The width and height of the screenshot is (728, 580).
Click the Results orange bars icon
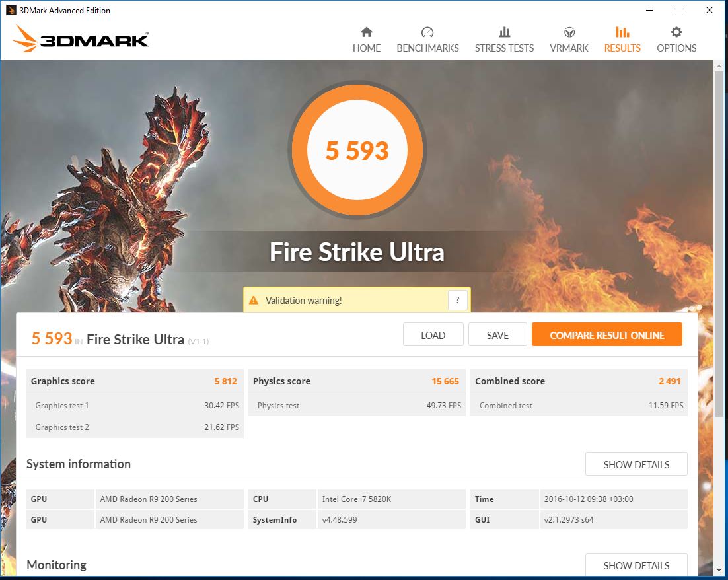pos(622,32)
